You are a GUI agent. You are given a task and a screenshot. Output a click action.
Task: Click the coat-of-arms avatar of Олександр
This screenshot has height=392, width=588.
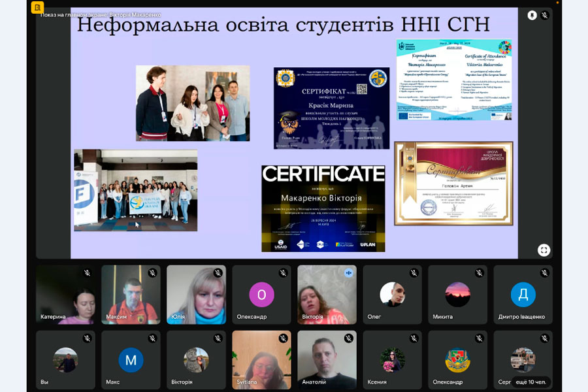tap(457, 360)
